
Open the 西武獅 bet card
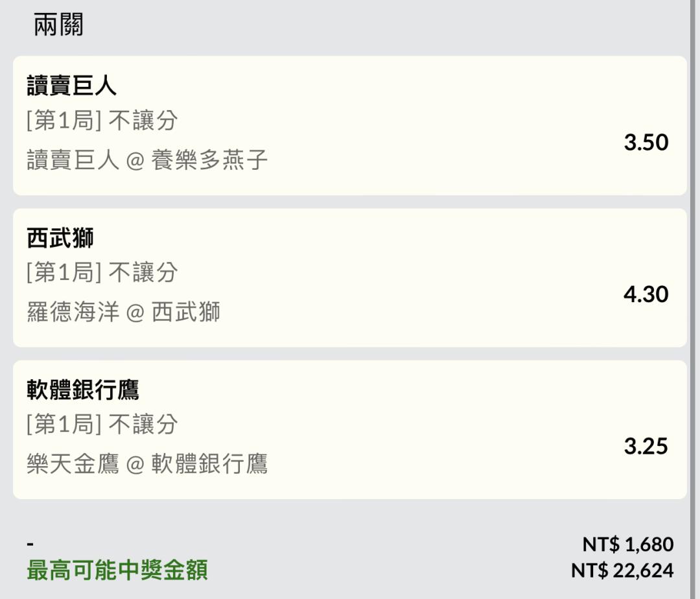(x=349, y=277)
